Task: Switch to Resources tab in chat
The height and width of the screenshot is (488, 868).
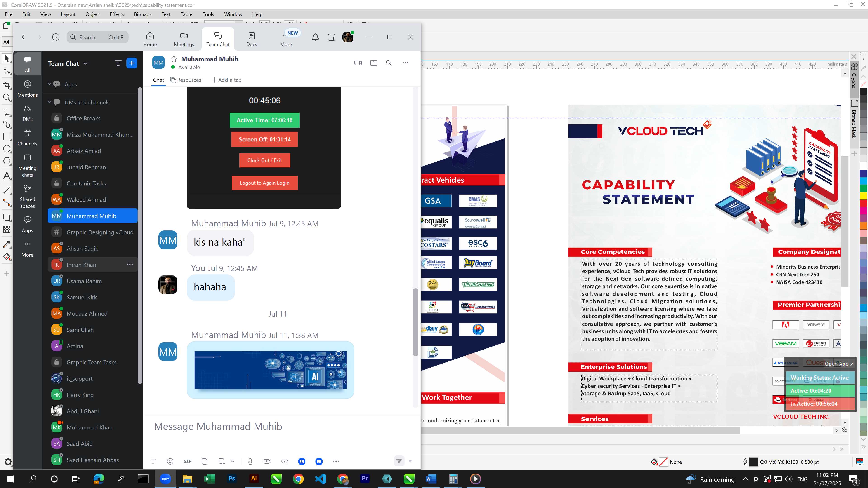Action: 186,80
